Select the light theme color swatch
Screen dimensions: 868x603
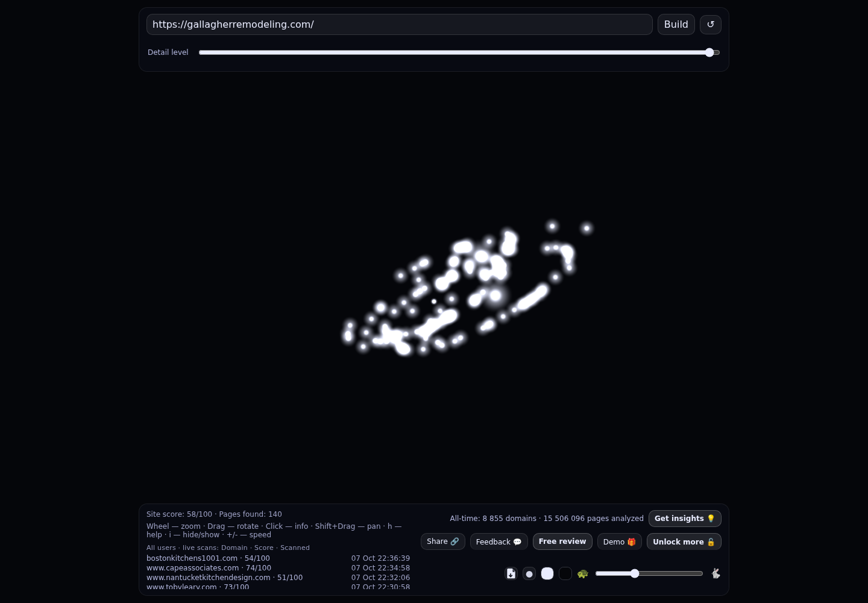[547, 573]
